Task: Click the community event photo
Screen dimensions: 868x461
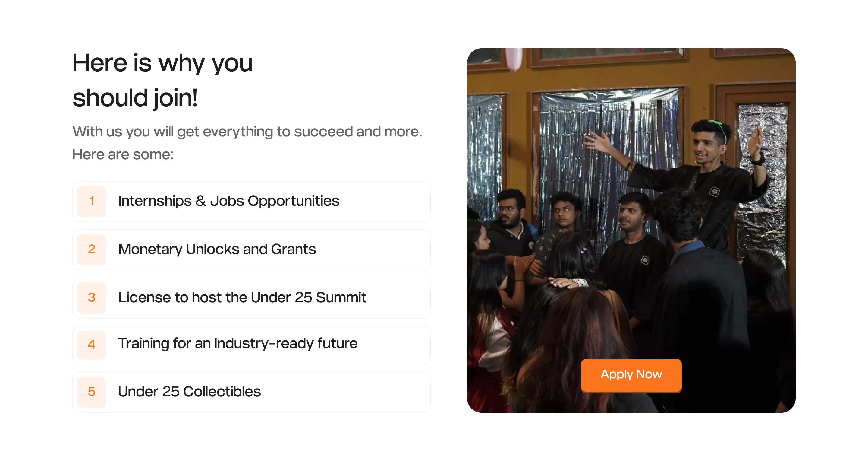Action: click(x=631, y=230)
